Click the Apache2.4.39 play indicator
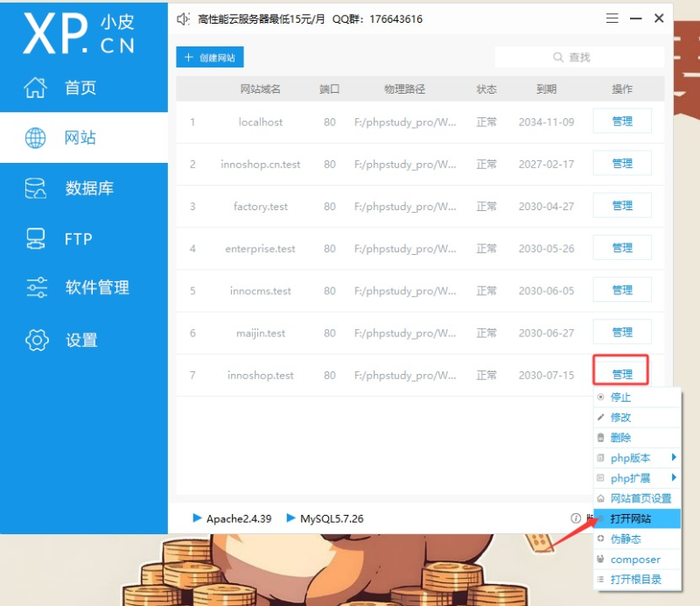 [x=197, y=518]
